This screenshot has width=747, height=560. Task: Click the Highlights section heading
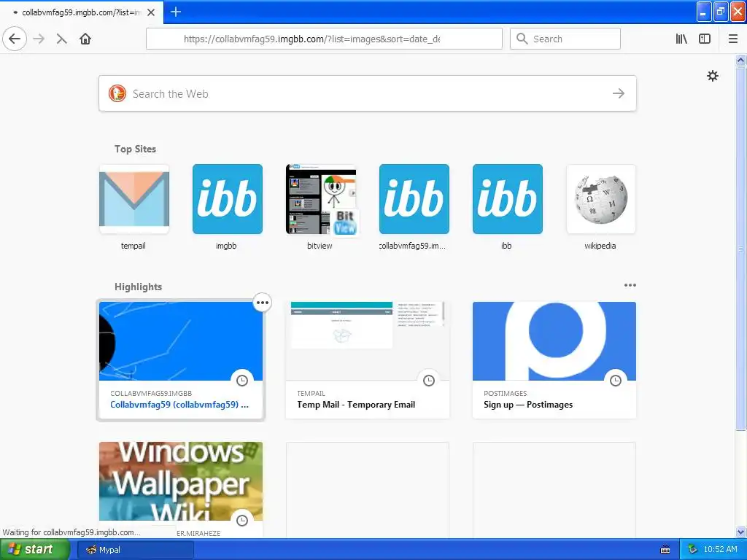(x=138, y=287)
